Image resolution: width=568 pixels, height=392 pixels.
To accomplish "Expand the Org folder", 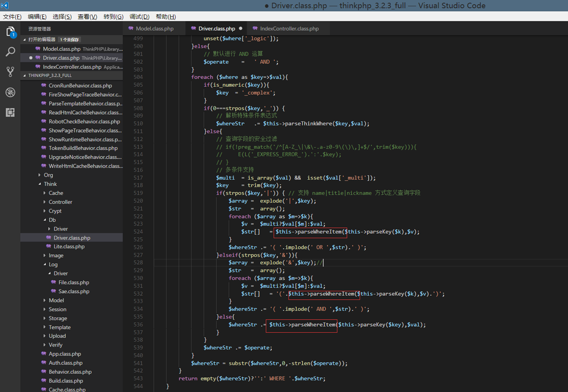I will [x=40, y=175].
